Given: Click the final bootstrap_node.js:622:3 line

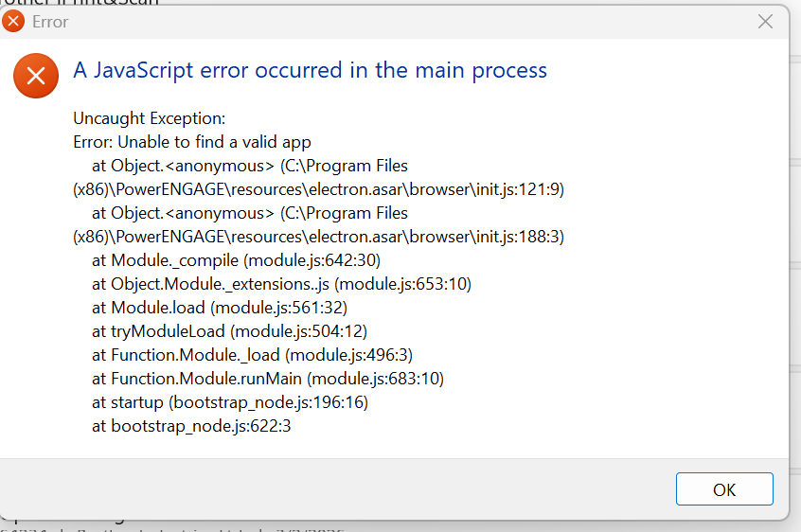Looking at the screenshot, I should 191,426.
